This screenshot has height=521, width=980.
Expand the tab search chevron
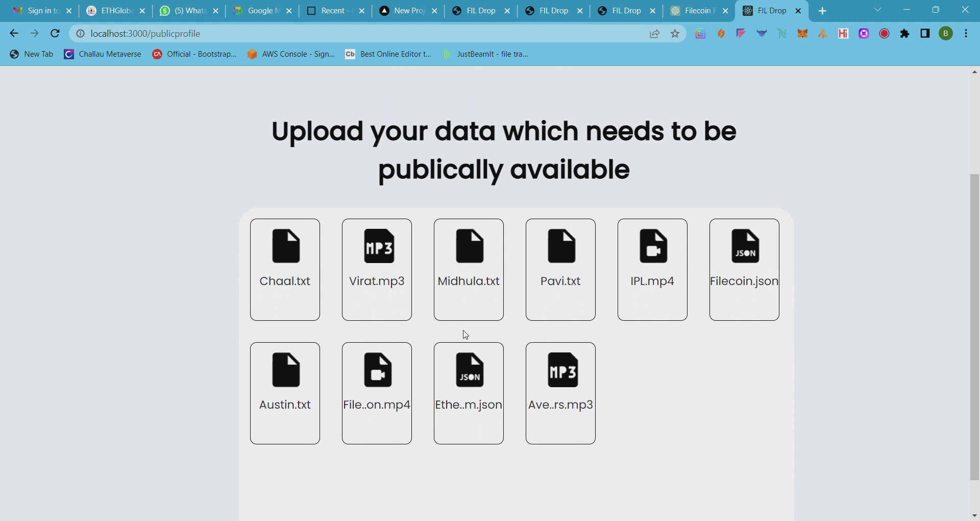point(877,10)
